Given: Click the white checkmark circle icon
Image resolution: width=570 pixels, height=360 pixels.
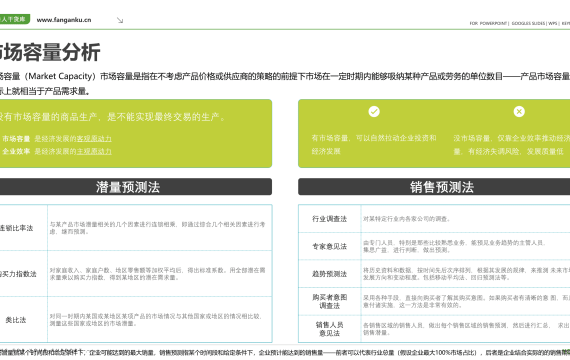Looking at the screenshot, I should 374,111.
